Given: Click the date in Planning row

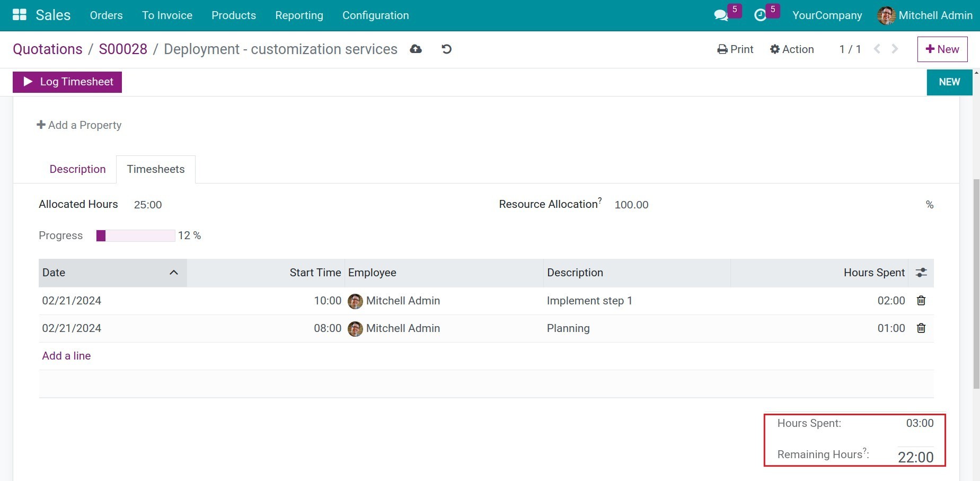Looking at the screenshot, I should 72,328.
